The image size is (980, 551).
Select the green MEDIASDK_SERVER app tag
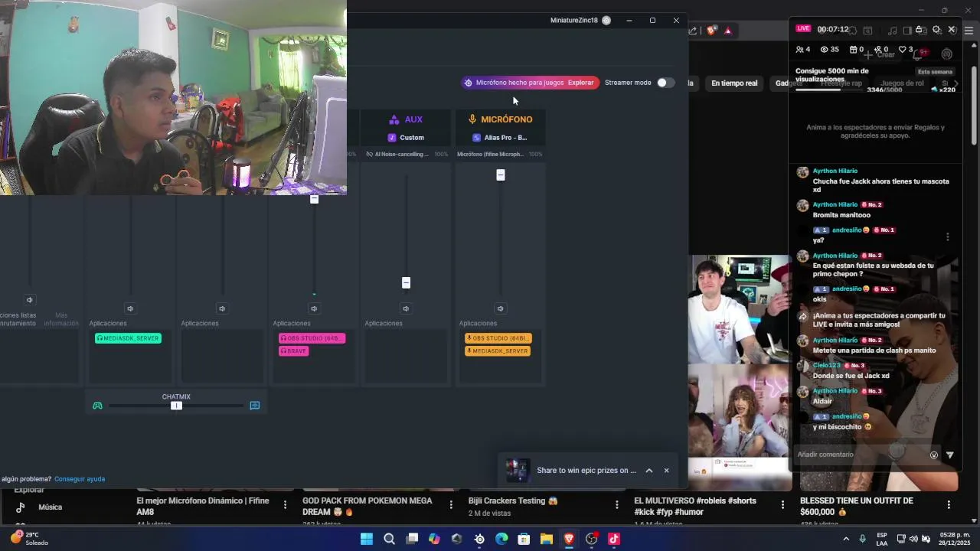click(128, 338)
